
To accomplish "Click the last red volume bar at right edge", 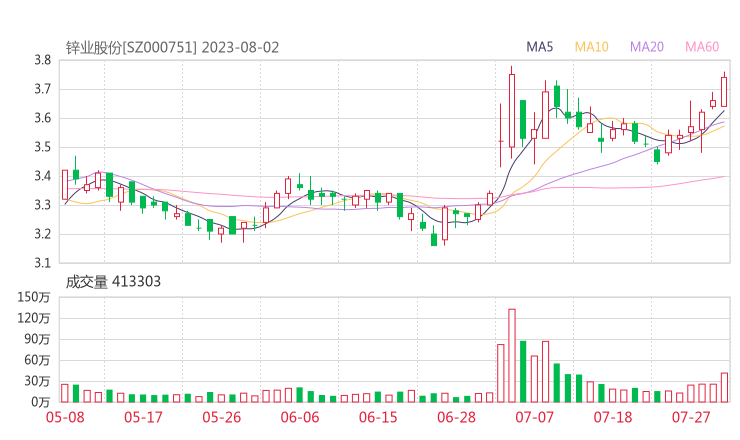I will click(724, 388).
